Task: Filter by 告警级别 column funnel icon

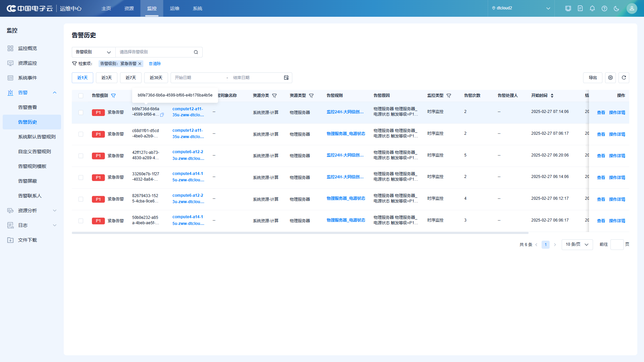Action: coord(113,96)
